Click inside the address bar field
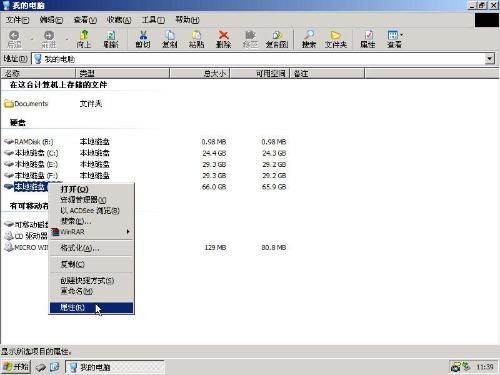500x375 pixels. (x=263, y=59)
